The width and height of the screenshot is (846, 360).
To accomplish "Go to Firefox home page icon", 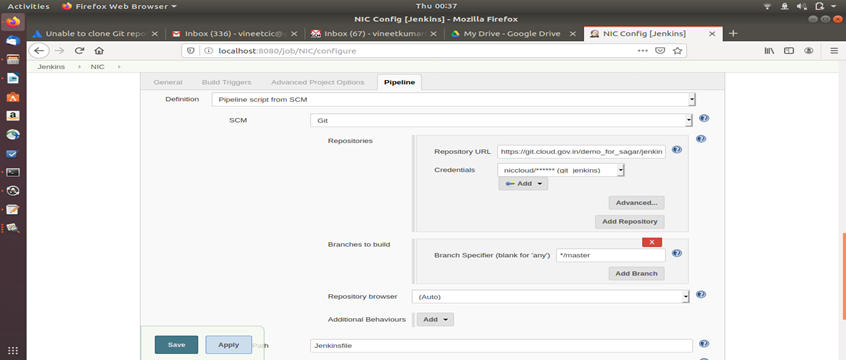I will tap(99, 51).
